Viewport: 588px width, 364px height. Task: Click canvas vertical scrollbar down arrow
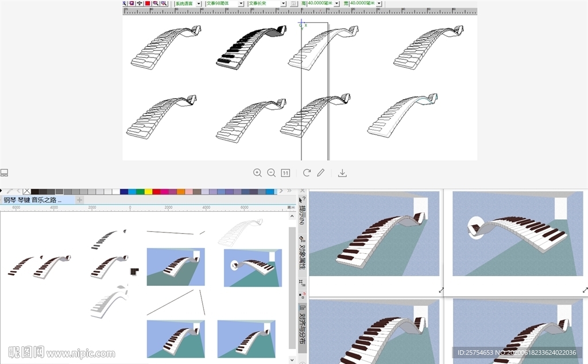tap(292, 359)
